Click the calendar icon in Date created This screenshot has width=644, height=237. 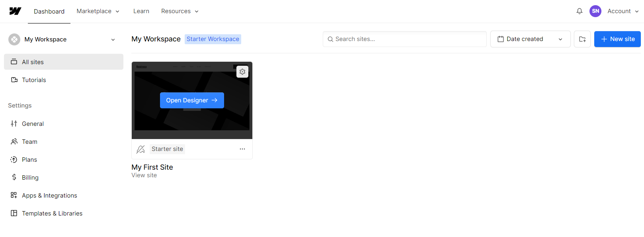[501, 39]
